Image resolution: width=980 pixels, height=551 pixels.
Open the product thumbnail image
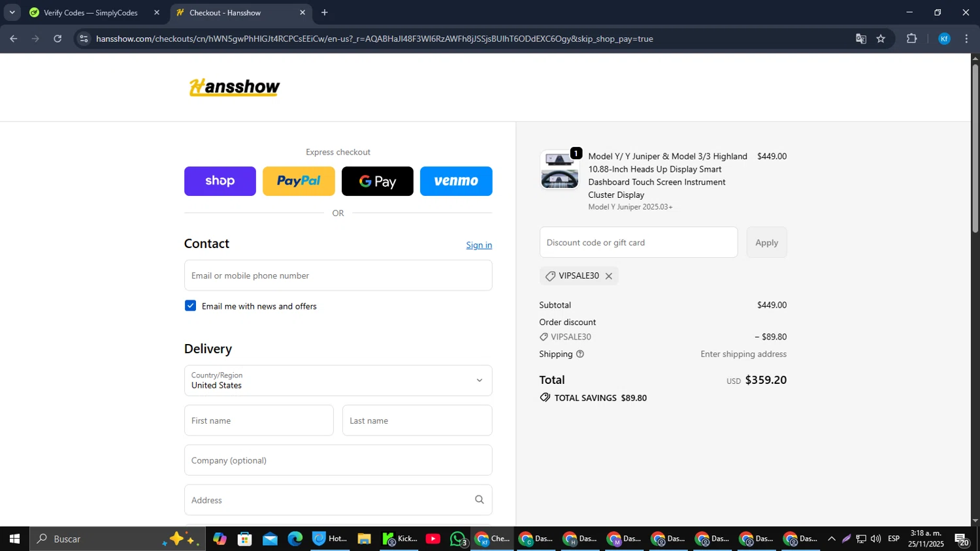click(x=559, y=170)
